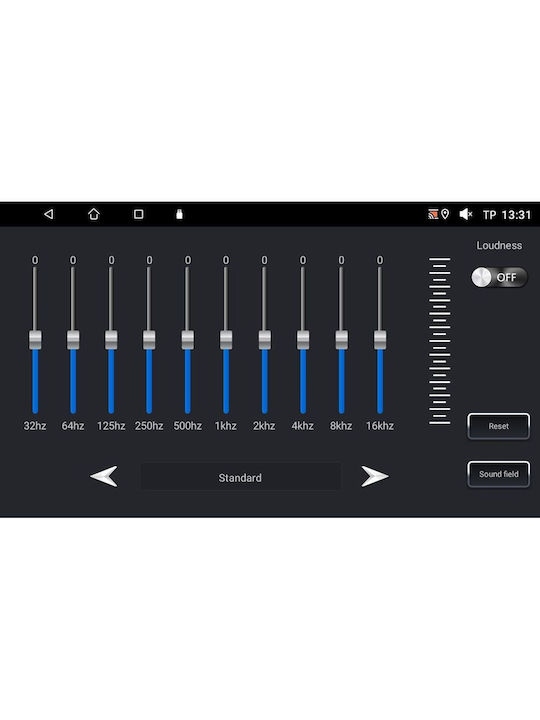540x720 pixels.
Task: Select previous equalizer preset with left arrow
Action: [104, 477]
